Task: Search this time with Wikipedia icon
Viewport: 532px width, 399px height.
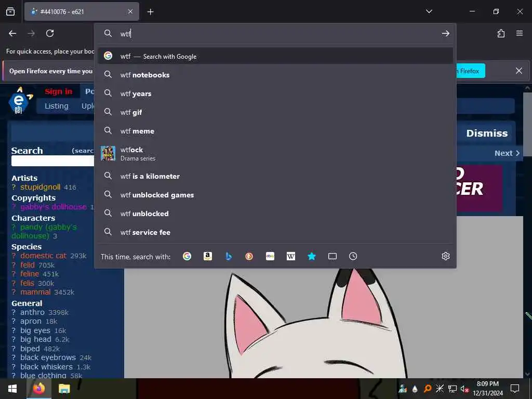Action: click(291, 256)
